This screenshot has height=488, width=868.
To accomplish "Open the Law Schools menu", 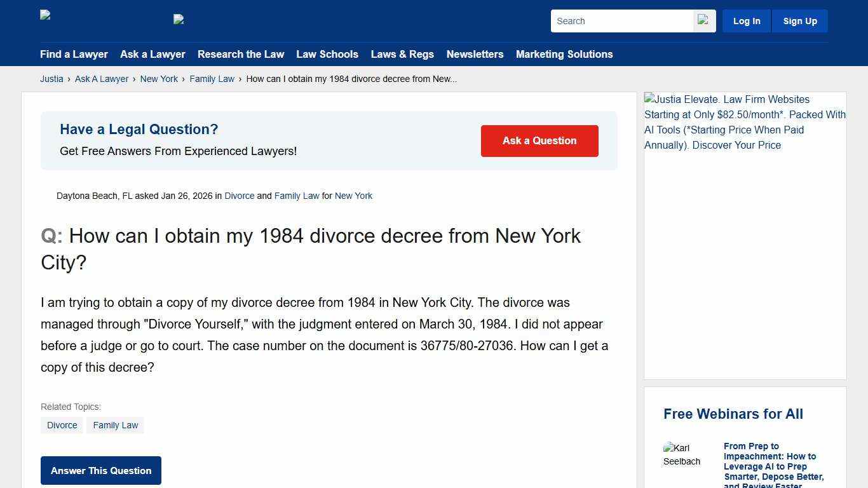I will pos(327,55).
